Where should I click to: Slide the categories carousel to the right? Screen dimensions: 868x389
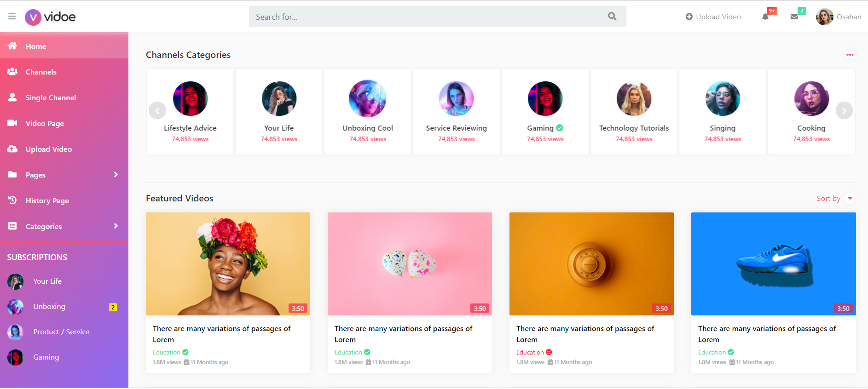coord(844,110)
